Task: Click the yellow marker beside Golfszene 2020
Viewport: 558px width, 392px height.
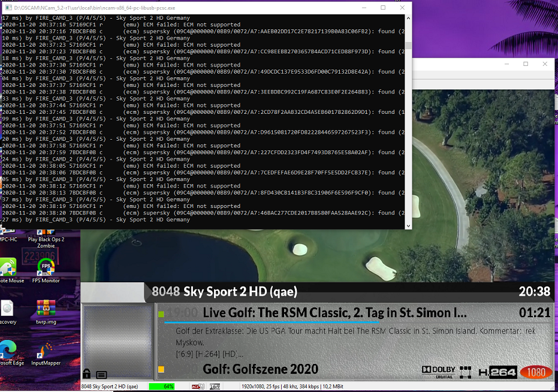Action: pos(161,370)
